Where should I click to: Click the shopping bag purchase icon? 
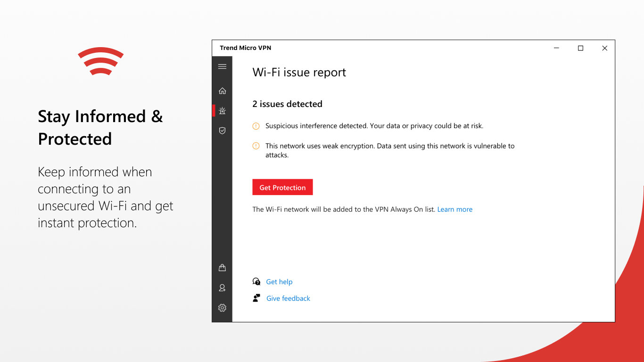[x=222, y=267]
